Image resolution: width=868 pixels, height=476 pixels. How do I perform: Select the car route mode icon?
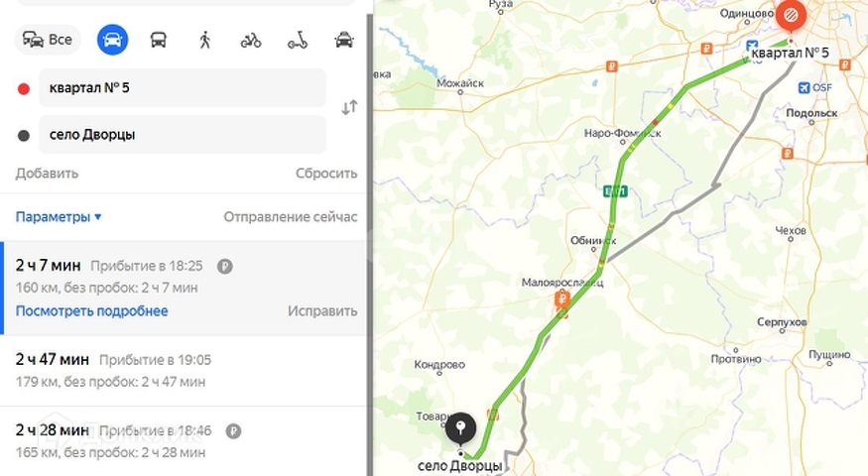point(112,40)
